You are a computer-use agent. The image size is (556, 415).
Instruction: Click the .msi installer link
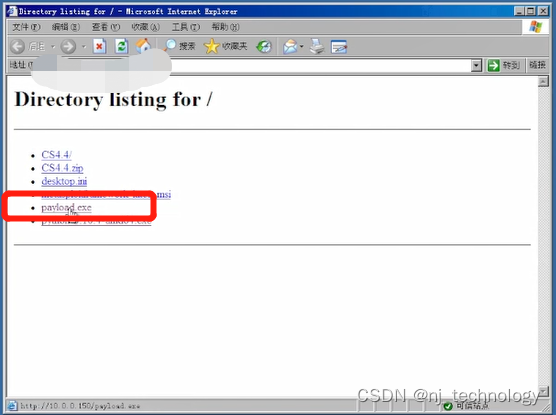(106, 194)
